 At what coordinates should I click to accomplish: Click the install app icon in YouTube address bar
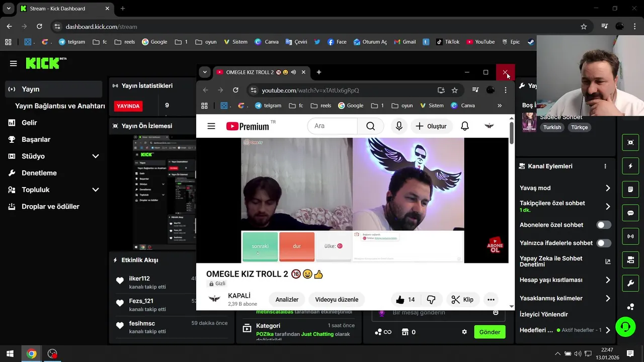tap(441, 90)
